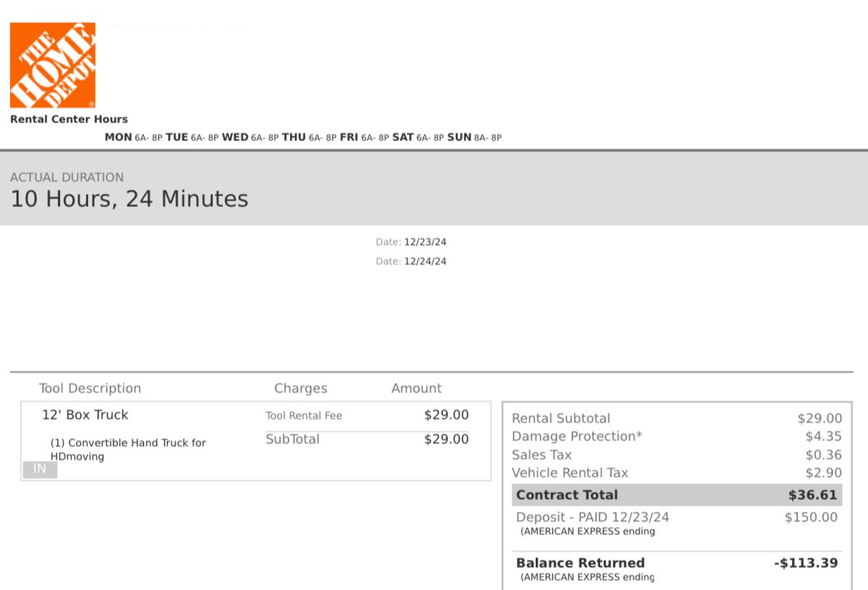
Task: Click the SAT 6A-8P hours entry
Action: click(418, 137)
